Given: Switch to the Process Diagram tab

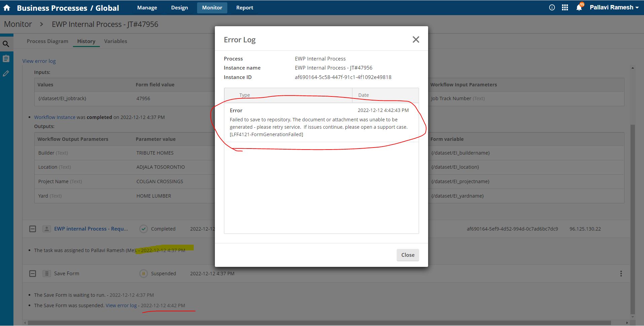Looking at the screenshot, I should [47, 41].
